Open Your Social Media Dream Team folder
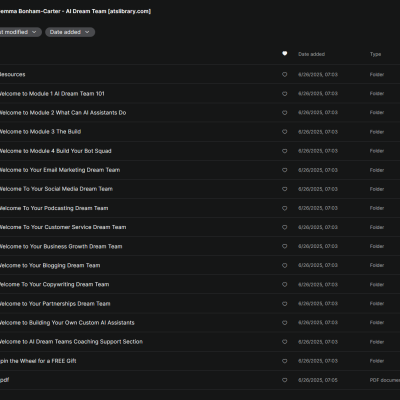This screenshot has height=400, width=400. pyautogui.click(x=56, y=189)
